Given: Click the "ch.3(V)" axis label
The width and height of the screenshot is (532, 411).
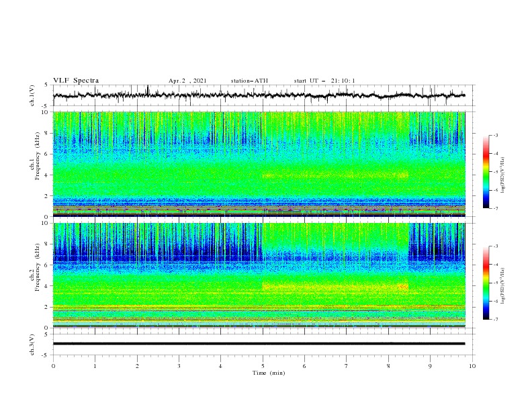Looking at the screenshot, I should pyautogui.click(x=32, y=345).
